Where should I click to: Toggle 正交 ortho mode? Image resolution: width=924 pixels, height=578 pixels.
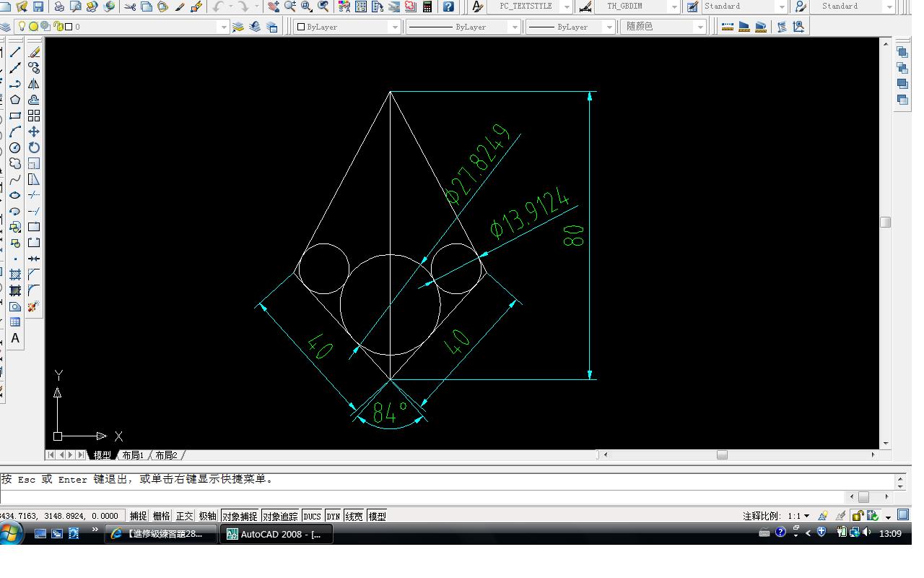184,516
